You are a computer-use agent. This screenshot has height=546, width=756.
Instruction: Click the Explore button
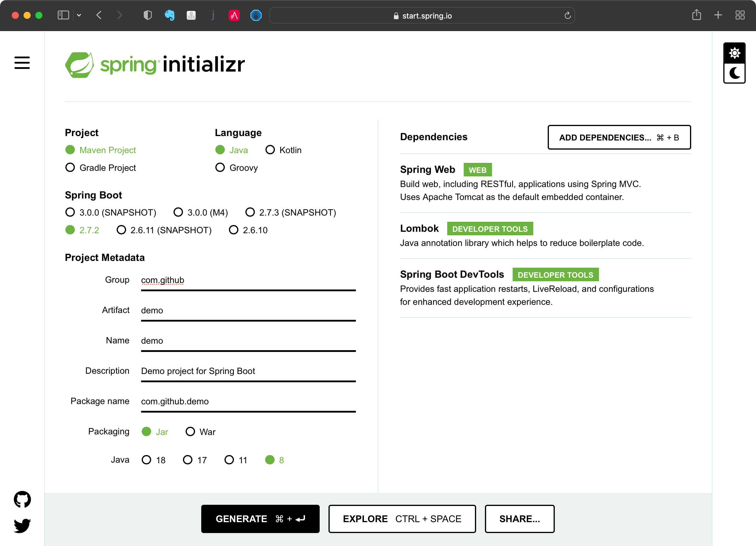(402, 519)
